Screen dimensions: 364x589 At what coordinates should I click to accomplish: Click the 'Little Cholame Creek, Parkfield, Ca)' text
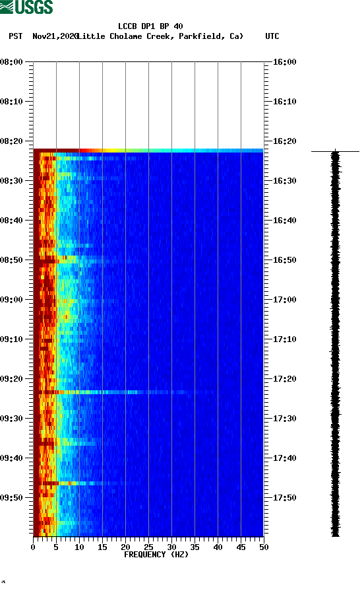[160, 36]
